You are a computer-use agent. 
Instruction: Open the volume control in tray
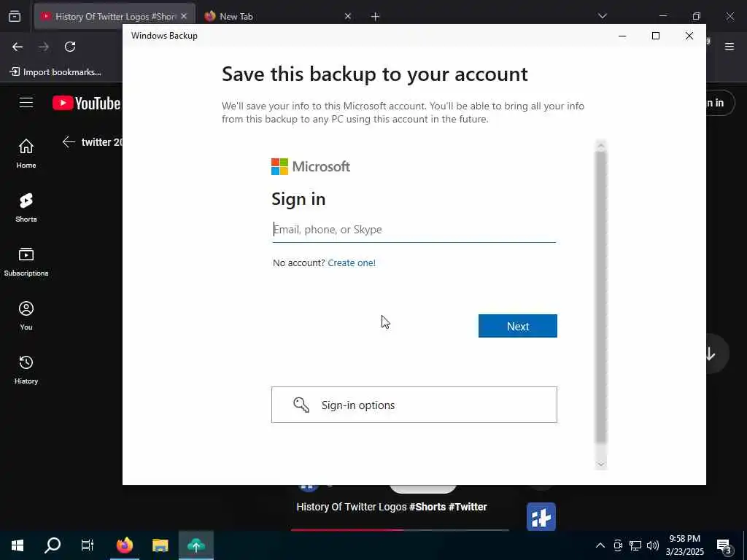(x=653, y=545)
